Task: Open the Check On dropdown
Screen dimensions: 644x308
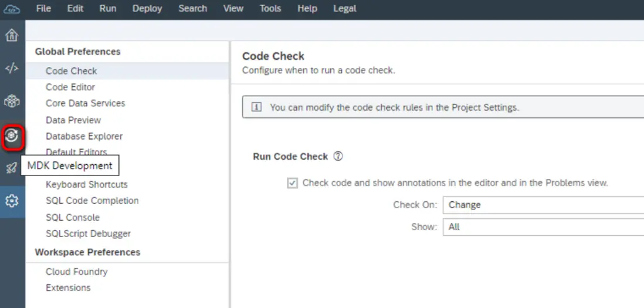Action: [543, 205]
